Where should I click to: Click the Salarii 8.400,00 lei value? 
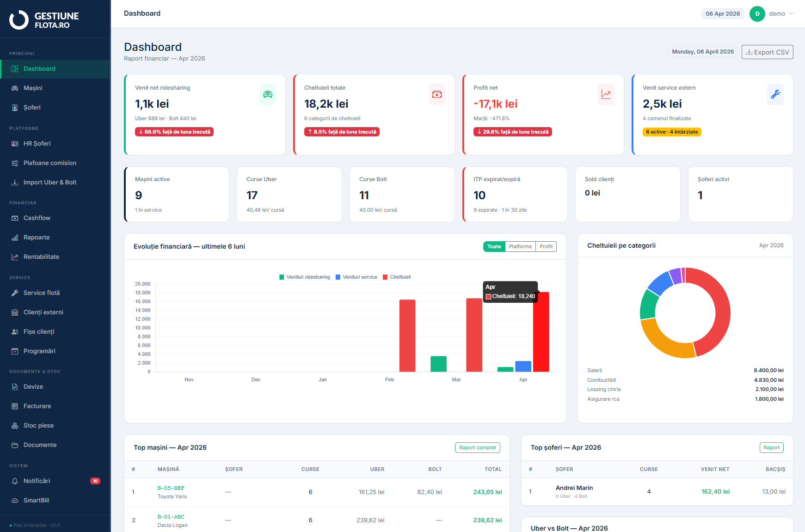click(768, 371)
